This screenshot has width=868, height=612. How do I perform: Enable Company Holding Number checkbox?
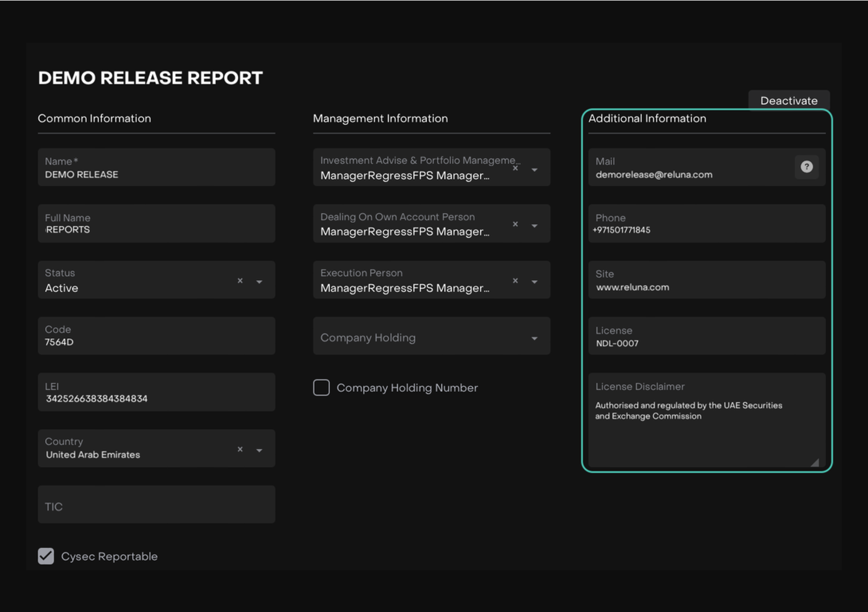pyautogui.click(x=321, y=388)
